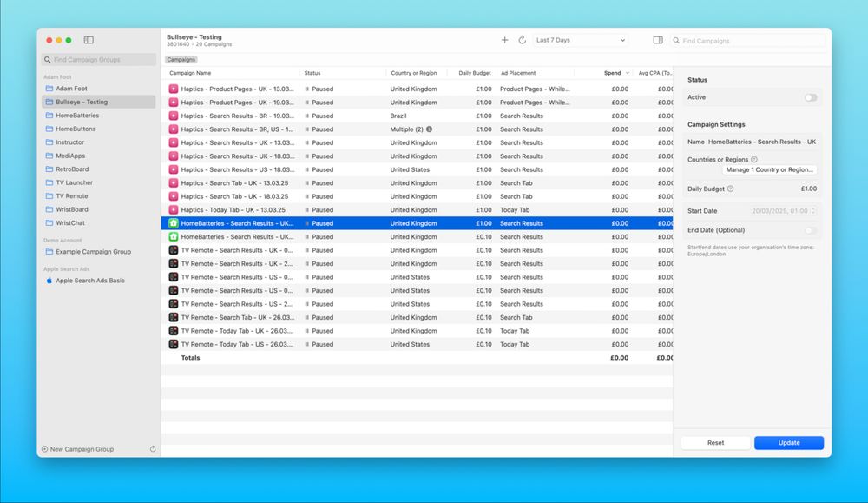Click the refresh icon at the sidebar bottom
This screenshot has width=868, height=503.
coord(153,449)
